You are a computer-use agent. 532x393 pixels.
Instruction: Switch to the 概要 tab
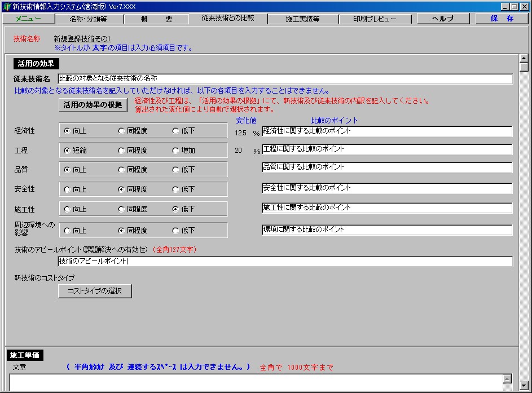coord(156,19)
